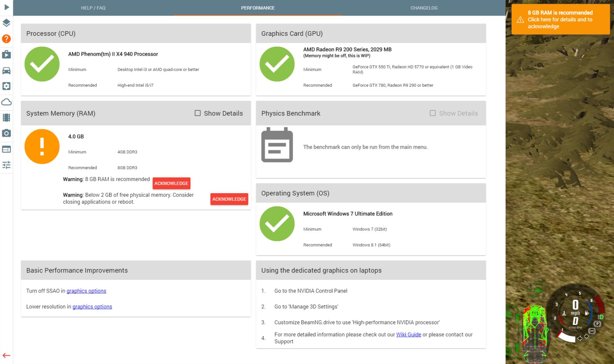Open the Wiki Guide link

click(x=408, y=335)
